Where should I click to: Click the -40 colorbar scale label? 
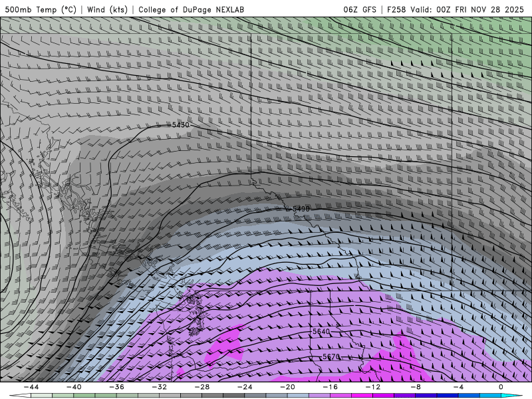click(x=74, y=387)
